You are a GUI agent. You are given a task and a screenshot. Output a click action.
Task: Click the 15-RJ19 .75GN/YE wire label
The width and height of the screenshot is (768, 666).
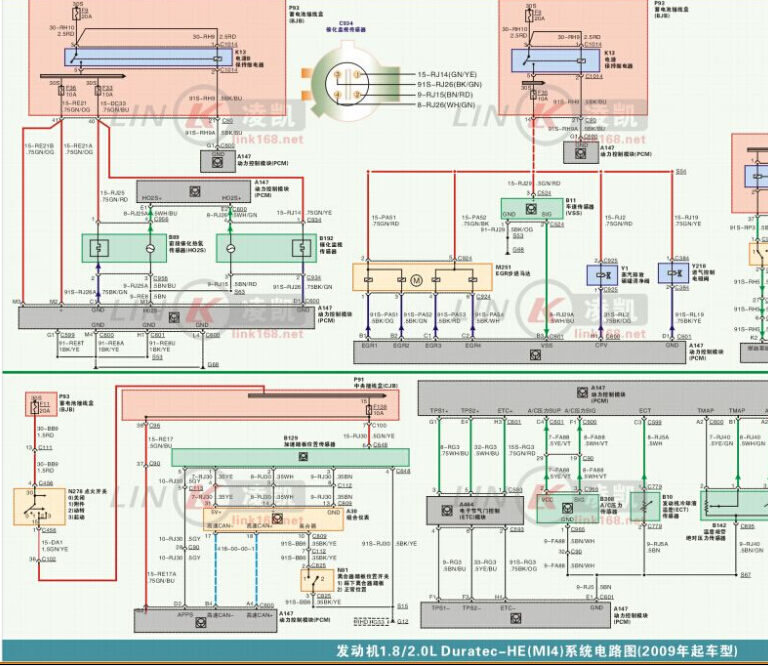pyautogui.click(x=688, y=220)
